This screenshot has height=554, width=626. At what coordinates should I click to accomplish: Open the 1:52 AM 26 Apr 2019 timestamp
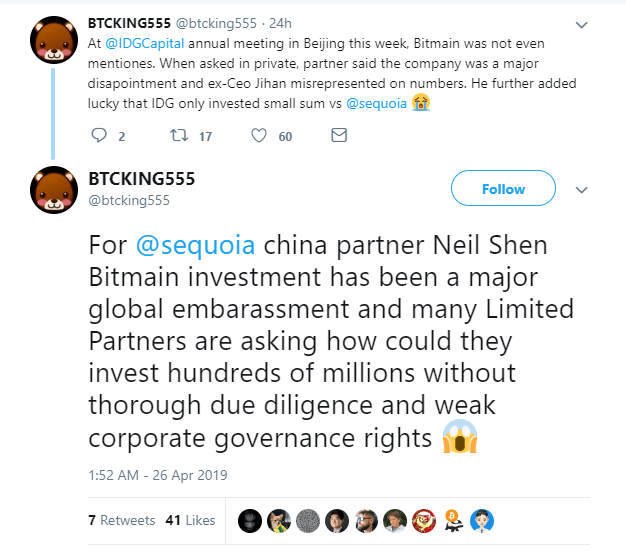point(158,475)
